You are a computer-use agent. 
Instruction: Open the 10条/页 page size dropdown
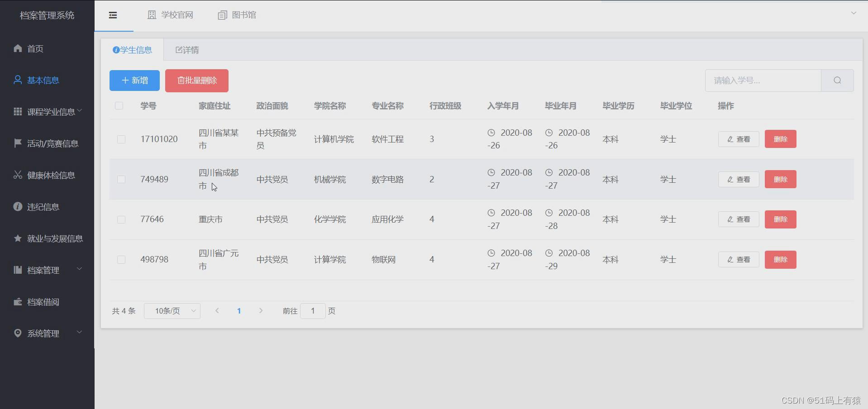coord(172,311)
